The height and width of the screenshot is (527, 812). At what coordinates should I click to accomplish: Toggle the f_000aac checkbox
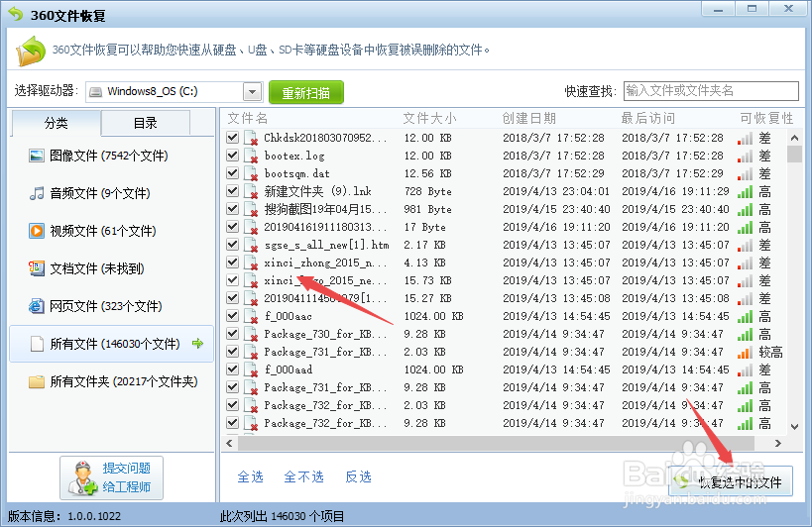coord(233,315)
